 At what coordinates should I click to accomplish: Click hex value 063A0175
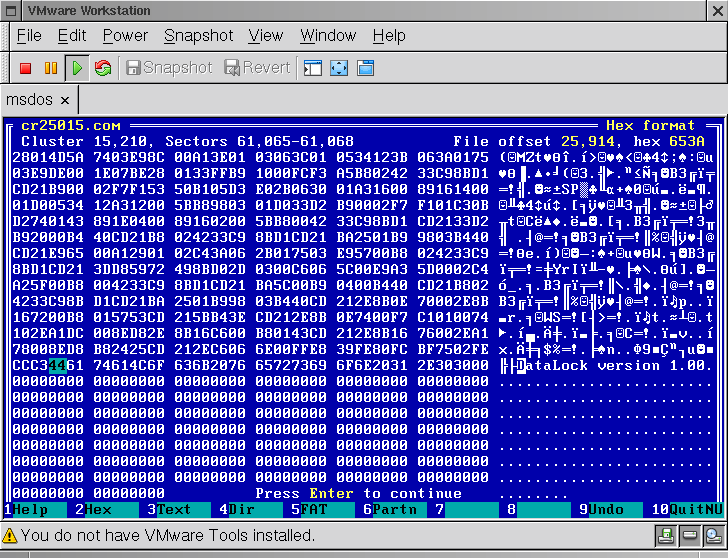tap(453, 157)
